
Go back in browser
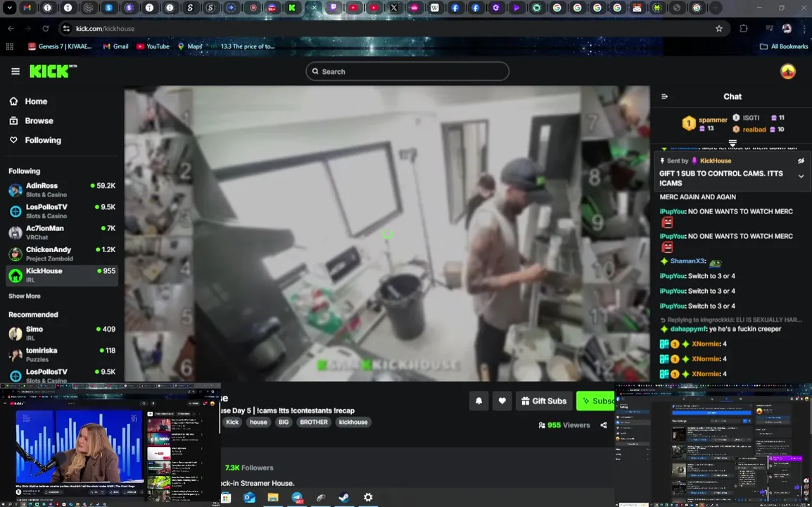[x=11, y=28]
